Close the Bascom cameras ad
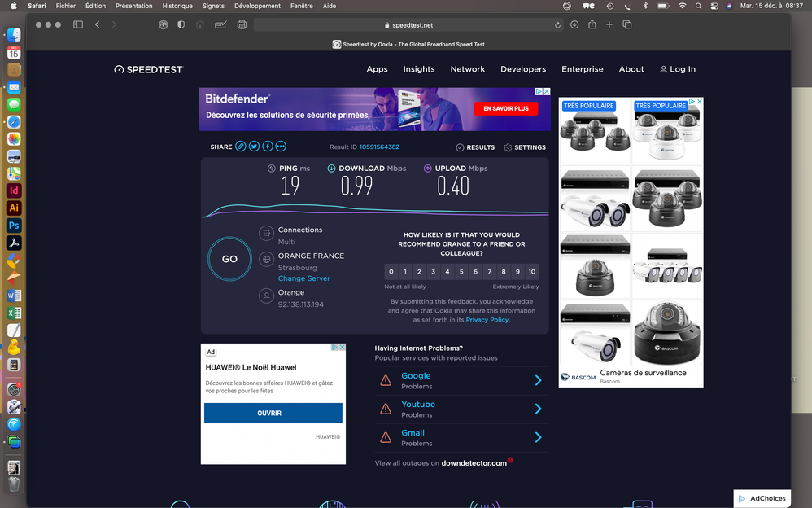The height and width of the screenshot is (508, 812). coord(699,102)
